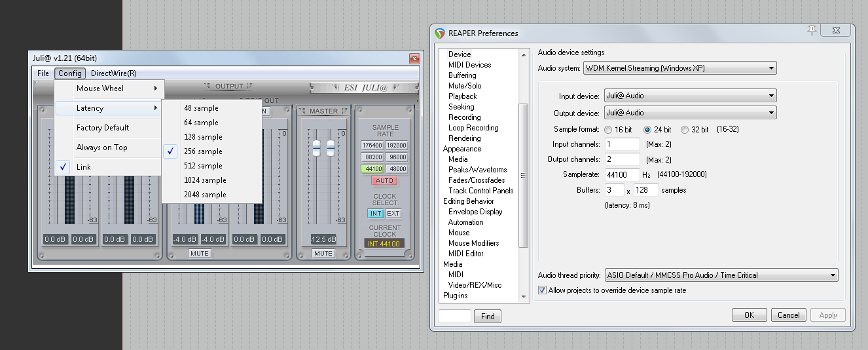Click the preferences tree scrollbar down arrow
This screenshot has width=868, height=350.
pyautogui.click(x=523, y=296)
